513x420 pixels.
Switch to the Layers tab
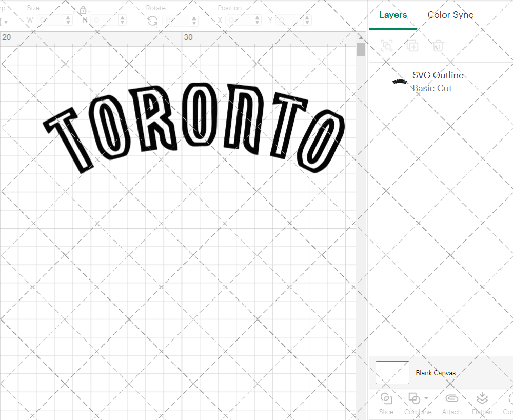(392, 15)
